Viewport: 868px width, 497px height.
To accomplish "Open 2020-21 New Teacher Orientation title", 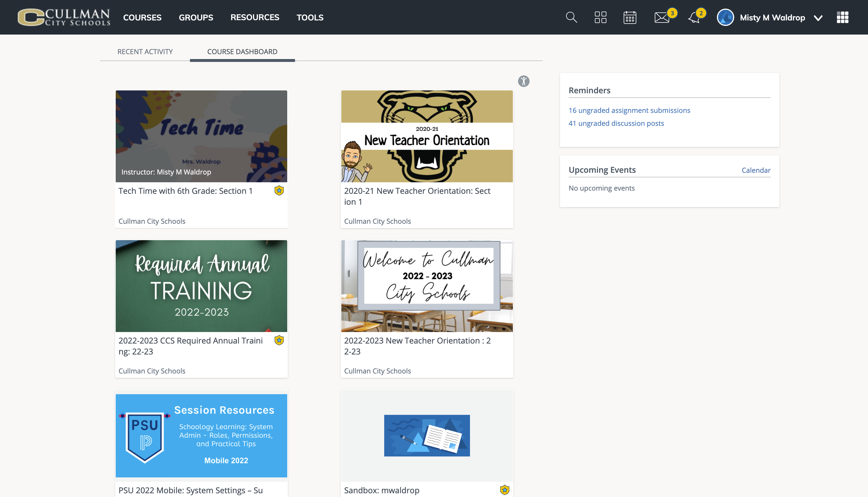I will click(x=417, y=196).
